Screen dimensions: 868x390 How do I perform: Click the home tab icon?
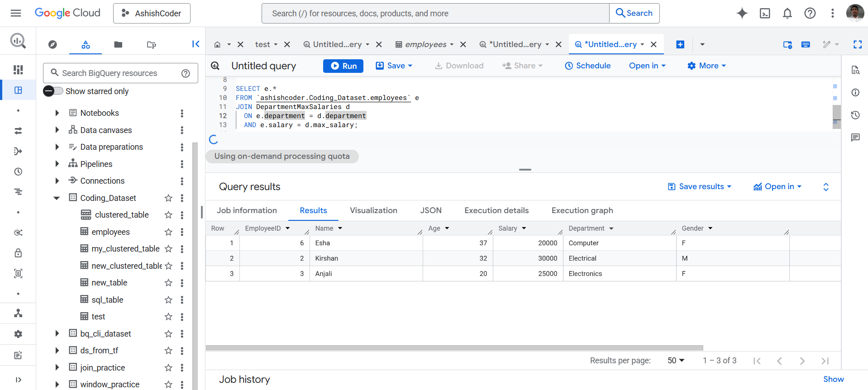click(217, 44)
